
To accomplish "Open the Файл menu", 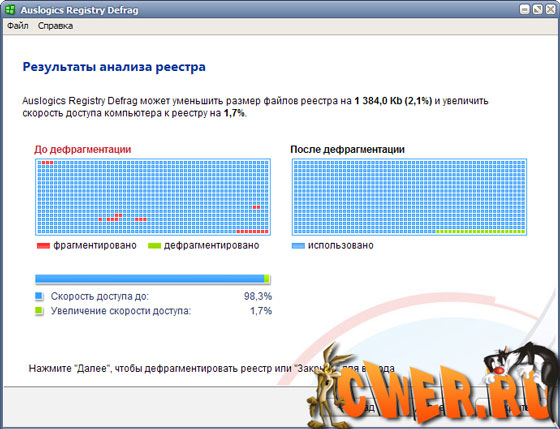I will coord(18,26).
